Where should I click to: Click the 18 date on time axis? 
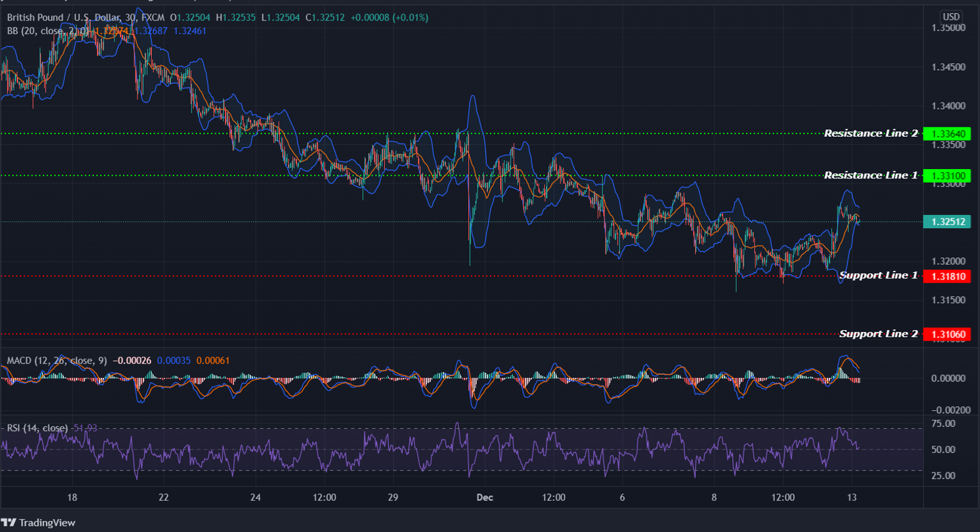coord(72,497)
